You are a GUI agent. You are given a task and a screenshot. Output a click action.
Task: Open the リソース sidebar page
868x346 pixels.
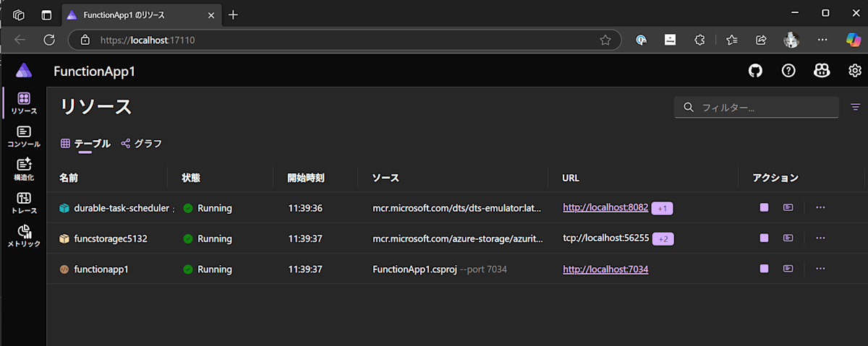click(24, 103)
